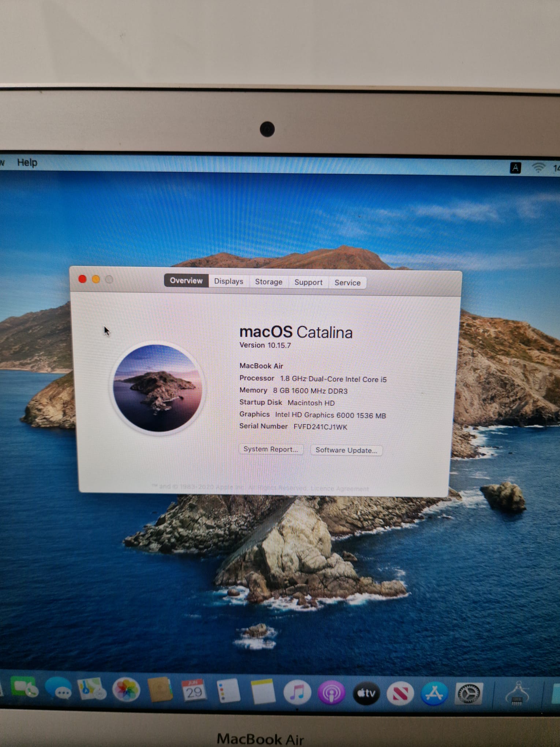This screenshot has width=560, height=747.
Task: Open the Notes app icon
Action: 263,692
